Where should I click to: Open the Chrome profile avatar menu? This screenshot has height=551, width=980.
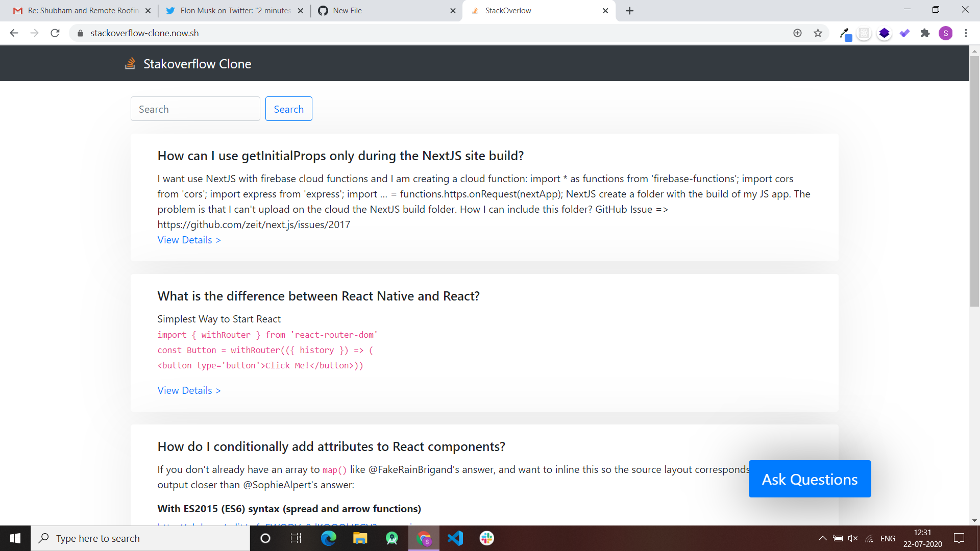(x=945, y=33)
